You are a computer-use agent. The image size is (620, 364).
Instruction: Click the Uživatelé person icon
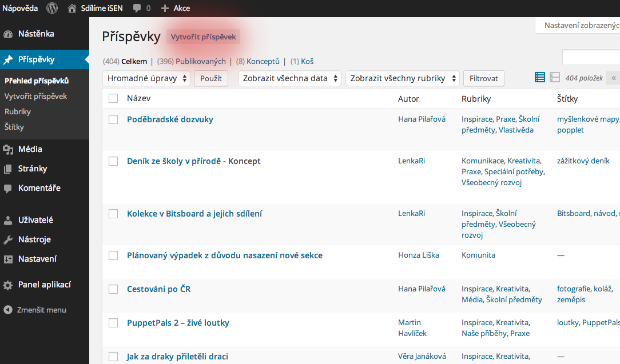click(x=8, y=220)
